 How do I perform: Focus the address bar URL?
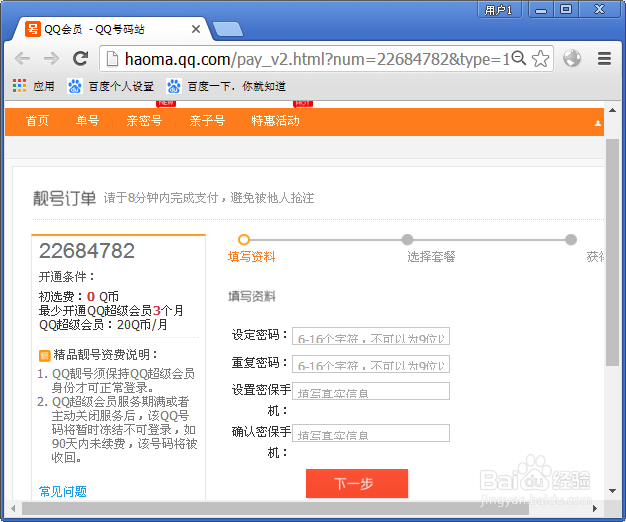coord(315,59)
